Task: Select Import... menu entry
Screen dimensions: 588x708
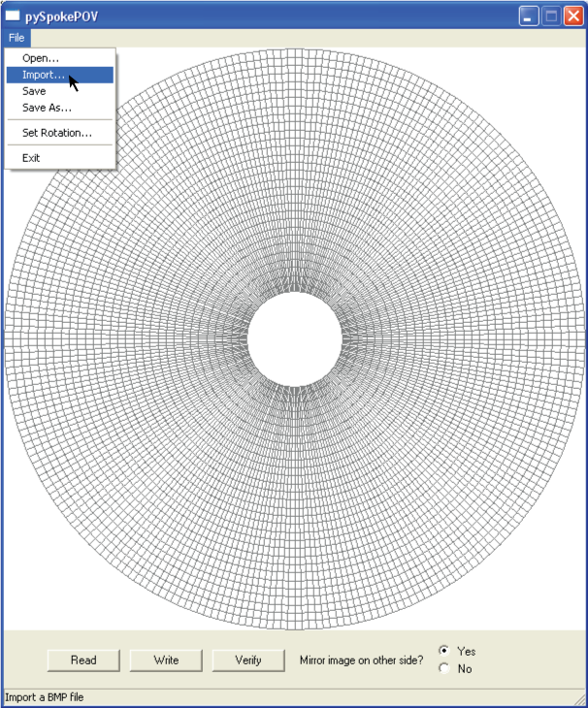Action: [59, 75]
